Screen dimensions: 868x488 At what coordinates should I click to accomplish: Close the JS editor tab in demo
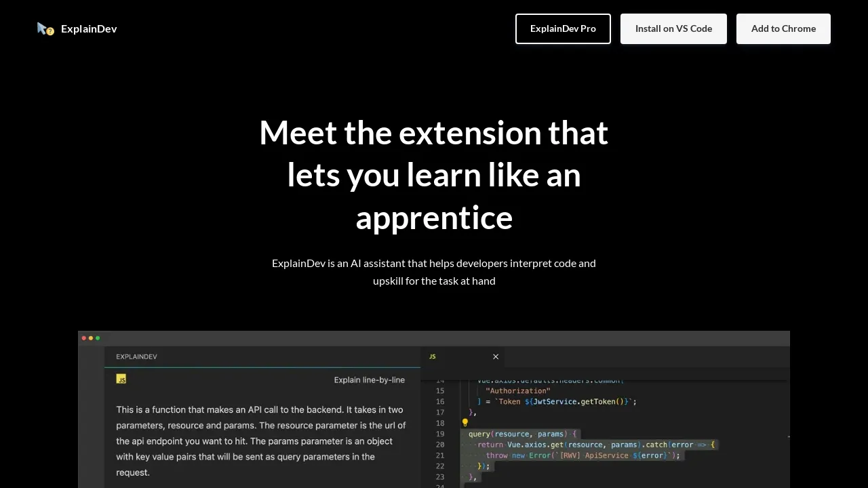[496, 357]
